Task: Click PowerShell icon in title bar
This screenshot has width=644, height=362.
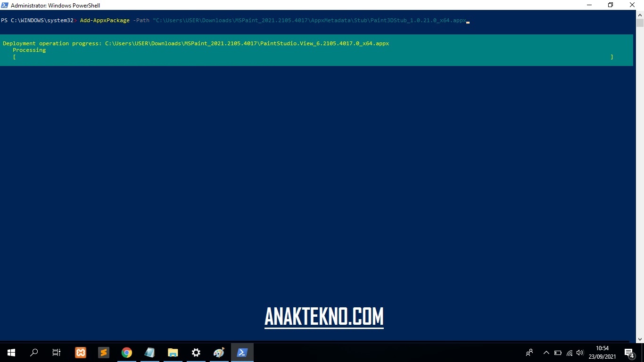Action: (x=5, y=5)
